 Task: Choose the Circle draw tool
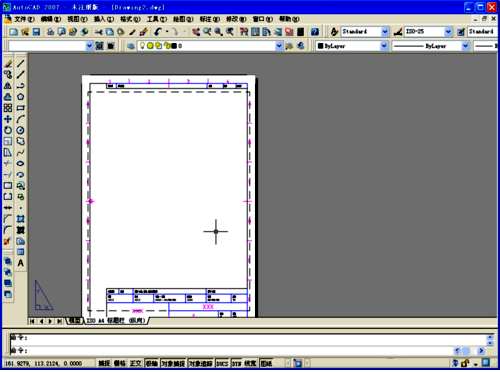(x=21, y=130)
